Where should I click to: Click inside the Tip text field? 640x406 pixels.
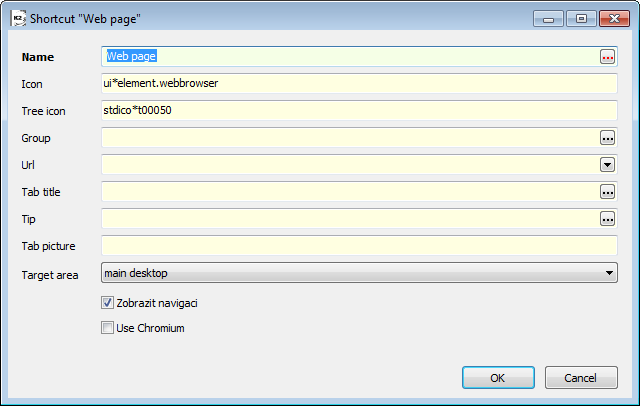(350, 219)
